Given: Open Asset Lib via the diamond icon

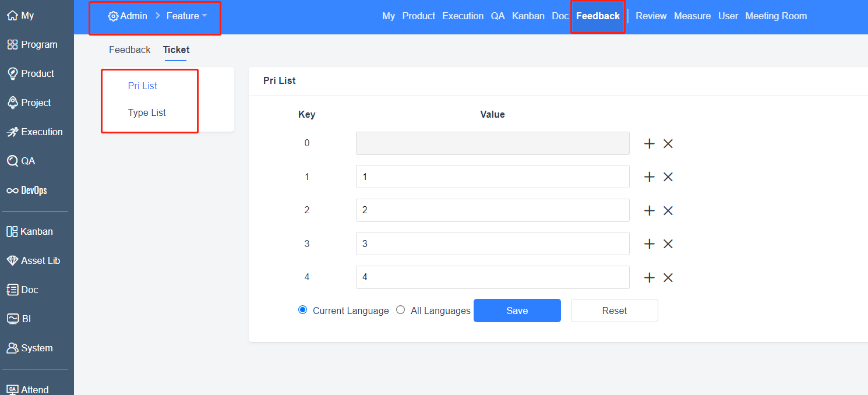Looking at the screenshot, I should [x=12, y=261].
